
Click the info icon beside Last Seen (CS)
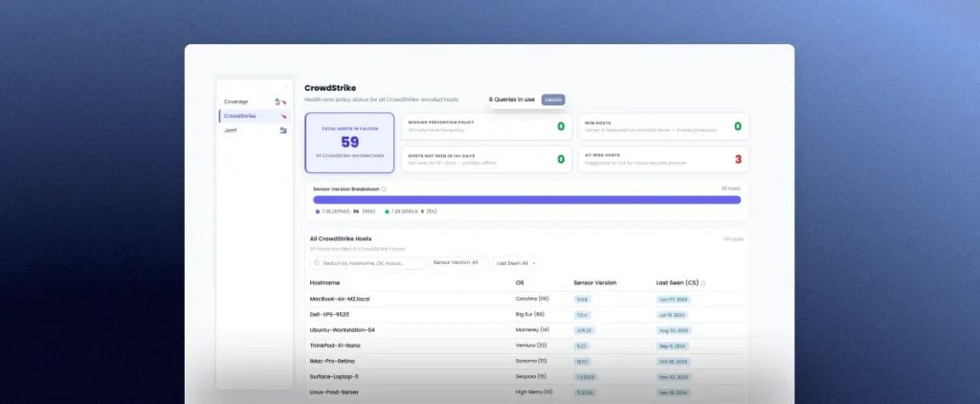703,283
